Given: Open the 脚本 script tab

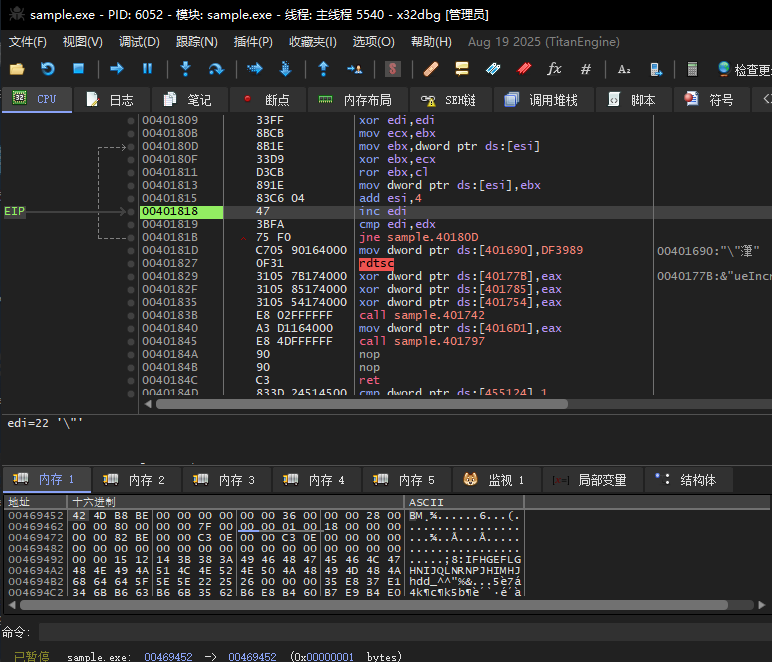Looking at the screenshot, I should tap(633, 100).
